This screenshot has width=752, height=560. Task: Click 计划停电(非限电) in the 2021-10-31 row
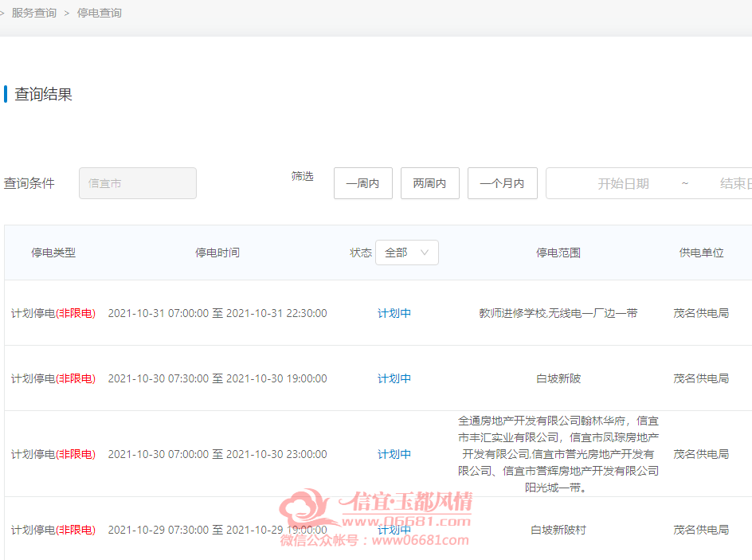point(53,313)
